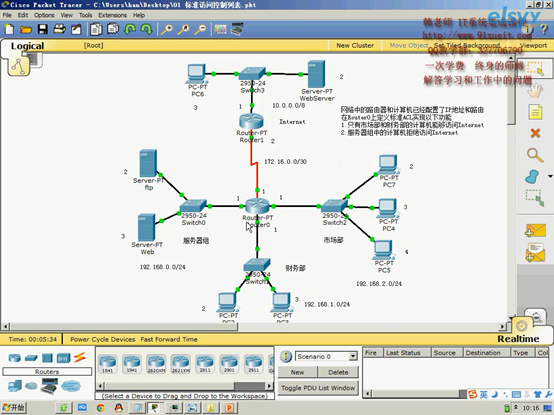
Task: Open the View menu
Action: [66, 15]
